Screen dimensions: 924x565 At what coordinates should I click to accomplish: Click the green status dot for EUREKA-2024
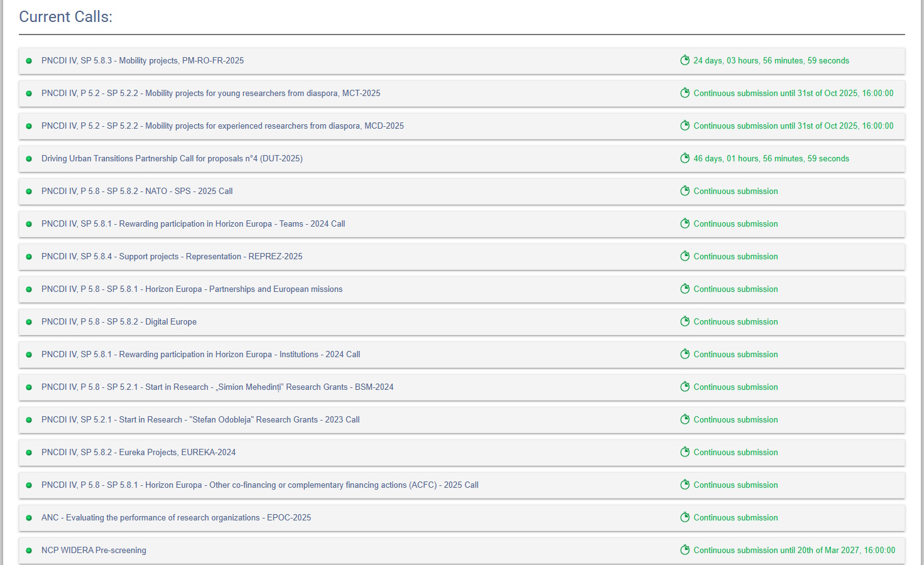[29, 453]
